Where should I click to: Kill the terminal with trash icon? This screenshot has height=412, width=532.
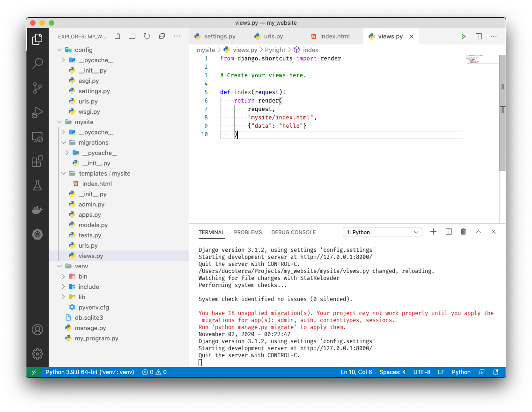point(463,232)
